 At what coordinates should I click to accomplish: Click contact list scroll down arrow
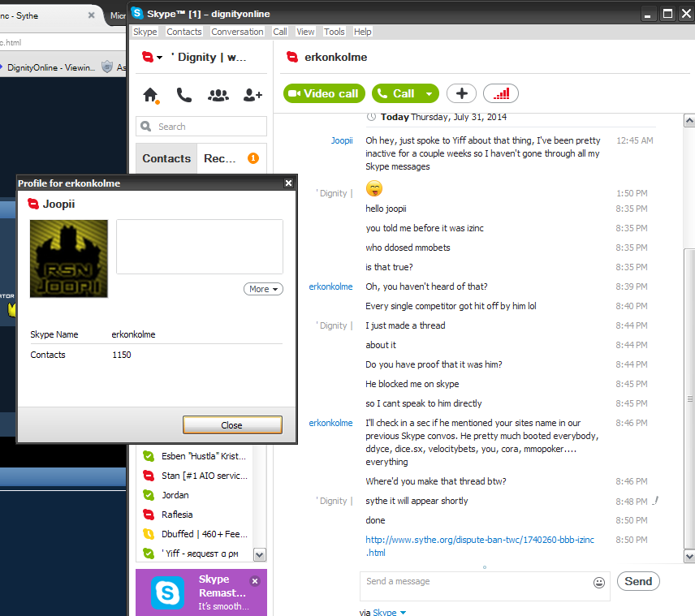pyautogui.click(x=260, y=554)
